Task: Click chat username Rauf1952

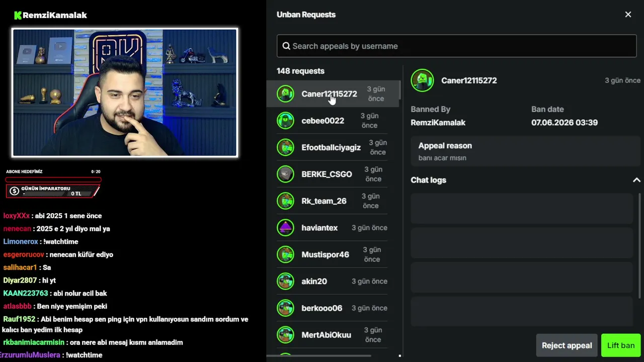Action: pyautogui.click(x=19, y=319)
